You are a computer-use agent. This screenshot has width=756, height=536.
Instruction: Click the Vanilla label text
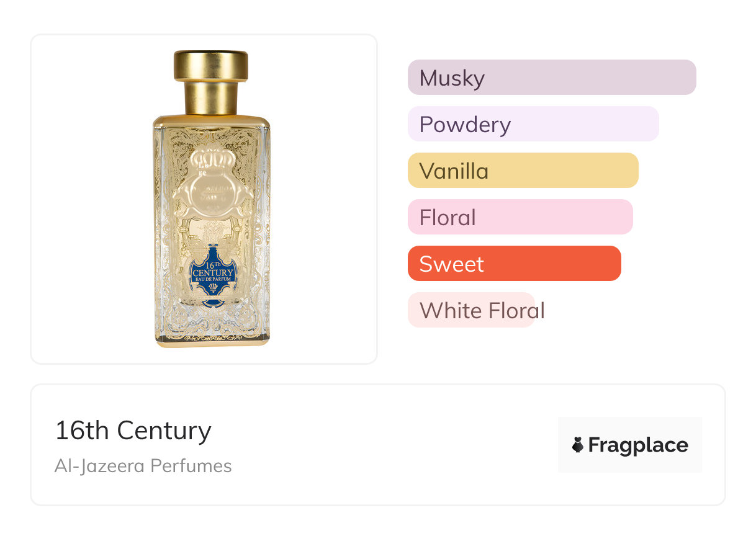(454, 171)
